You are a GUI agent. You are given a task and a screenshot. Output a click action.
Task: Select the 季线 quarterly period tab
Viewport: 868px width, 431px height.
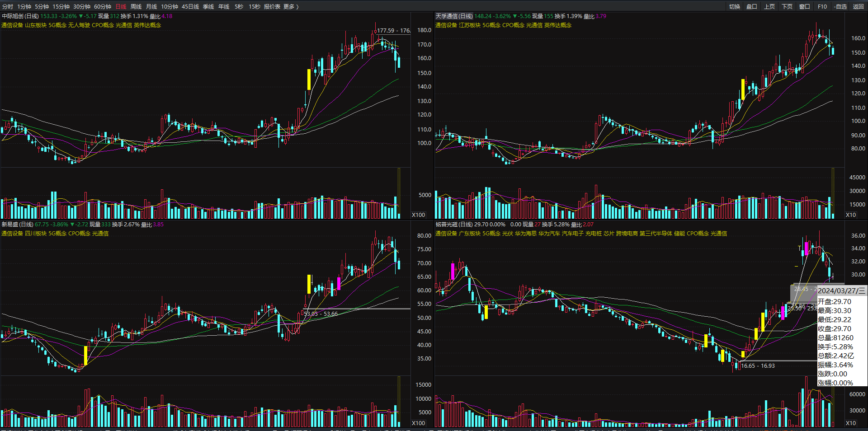(208, 6)
